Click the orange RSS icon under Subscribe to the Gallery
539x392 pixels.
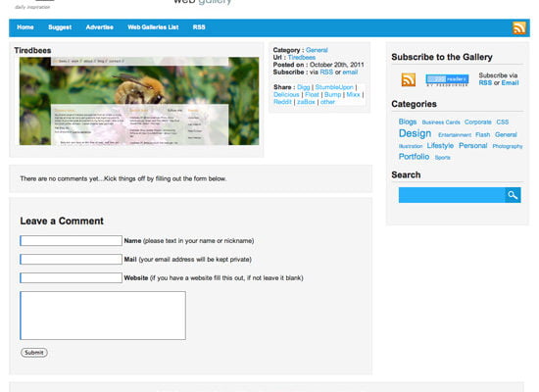409,79
